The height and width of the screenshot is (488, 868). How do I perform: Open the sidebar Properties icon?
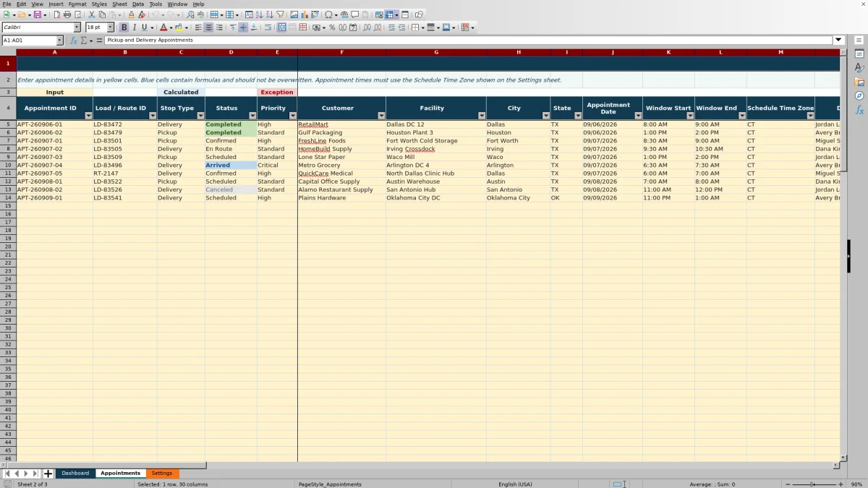859,54
